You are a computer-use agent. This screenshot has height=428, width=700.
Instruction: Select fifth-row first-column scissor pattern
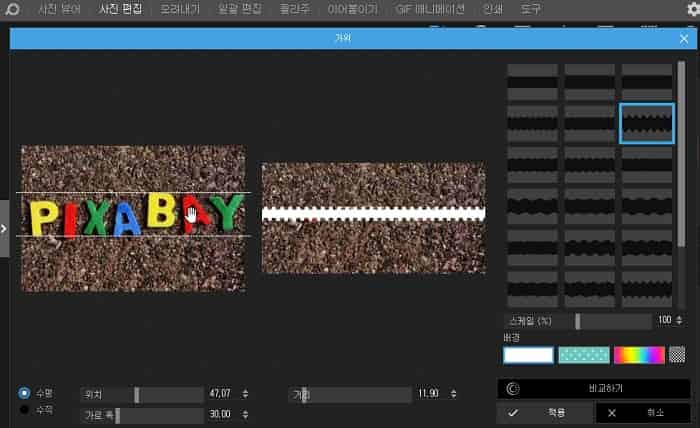pos(533,248)
